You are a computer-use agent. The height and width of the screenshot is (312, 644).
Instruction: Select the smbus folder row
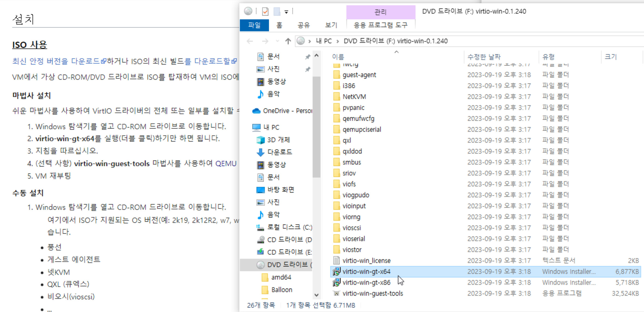(485, 162)
